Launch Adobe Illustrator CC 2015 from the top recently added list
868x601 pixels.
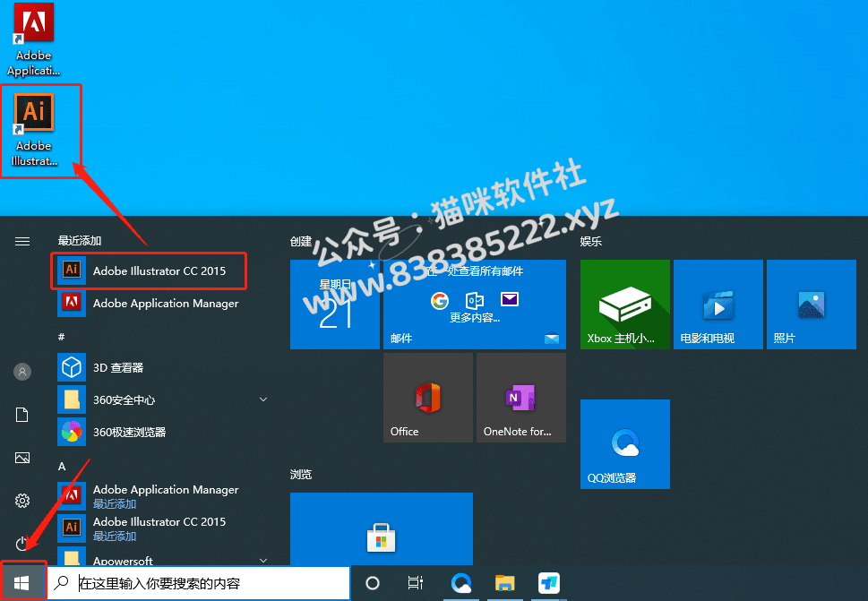tap(149, 270)
